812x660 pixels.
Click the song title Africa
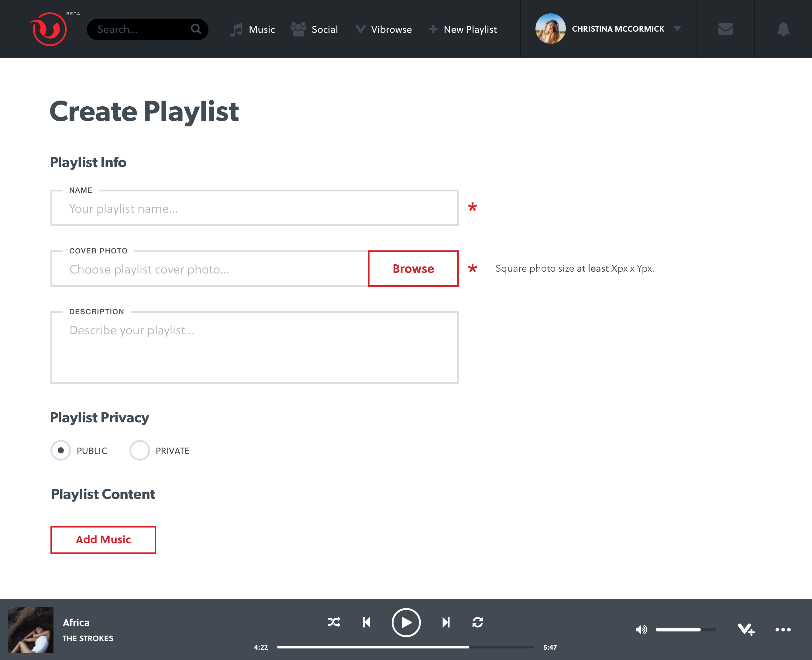(x=76, y=622)
